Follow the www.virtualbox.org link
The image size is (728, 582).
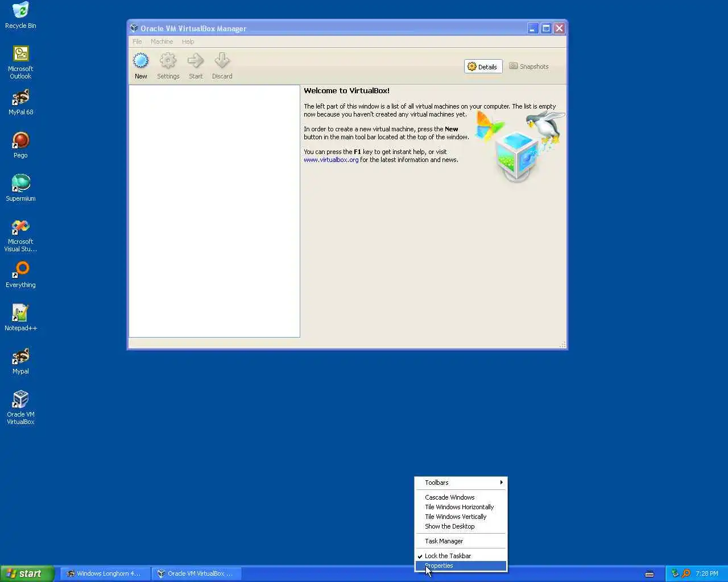(331, 160)
